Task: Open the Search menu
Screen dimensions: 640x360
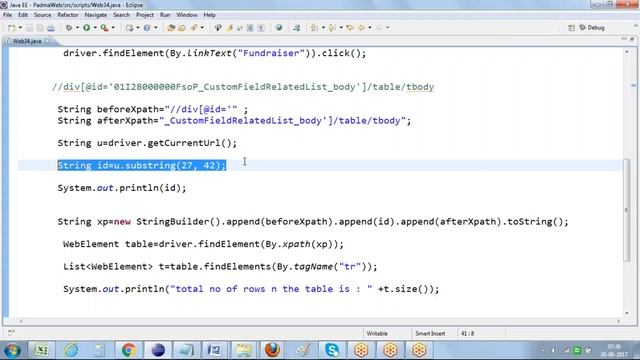Action: pyautogui.click(x=121, y=15)
